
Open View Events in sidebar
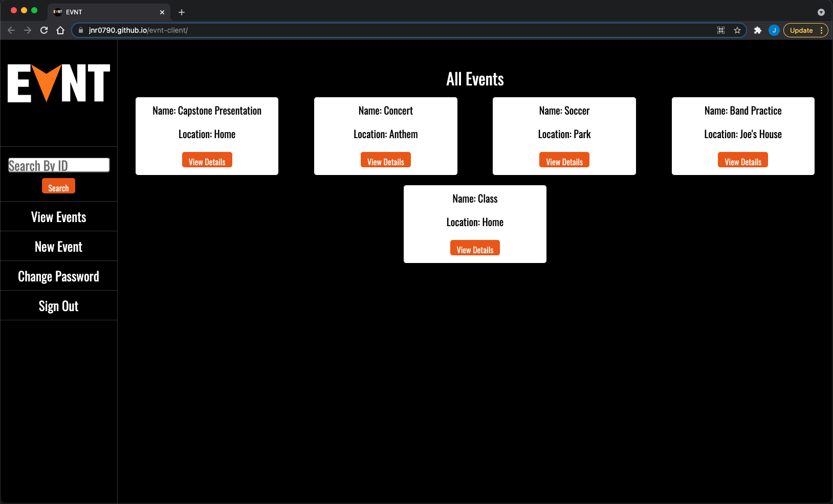point(59,216)
